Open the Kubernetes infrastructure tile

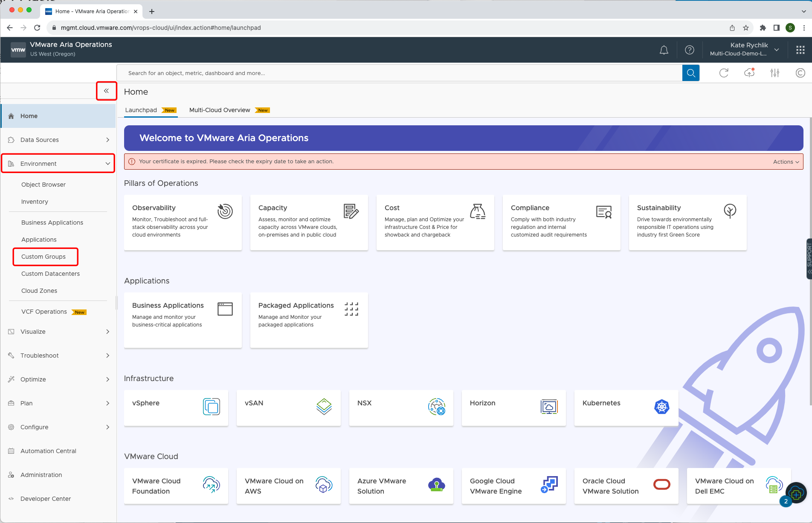tap(626, 408)
